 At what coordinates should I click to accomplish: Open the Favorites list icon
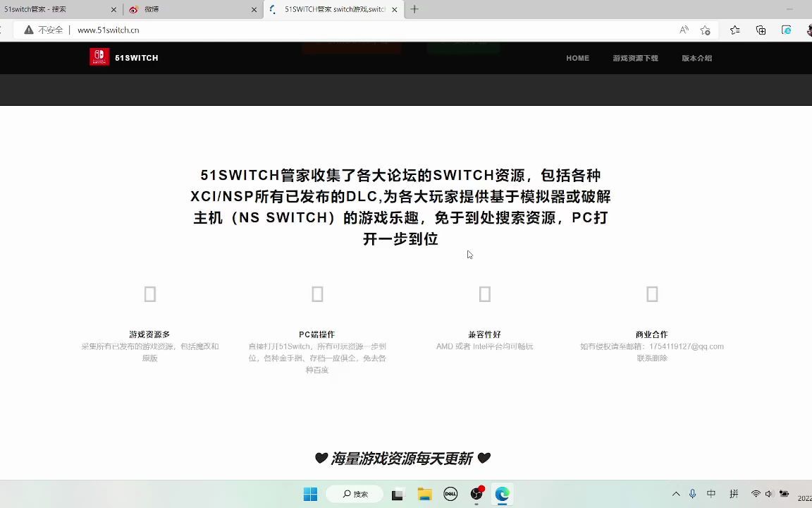tap(734, 30)
